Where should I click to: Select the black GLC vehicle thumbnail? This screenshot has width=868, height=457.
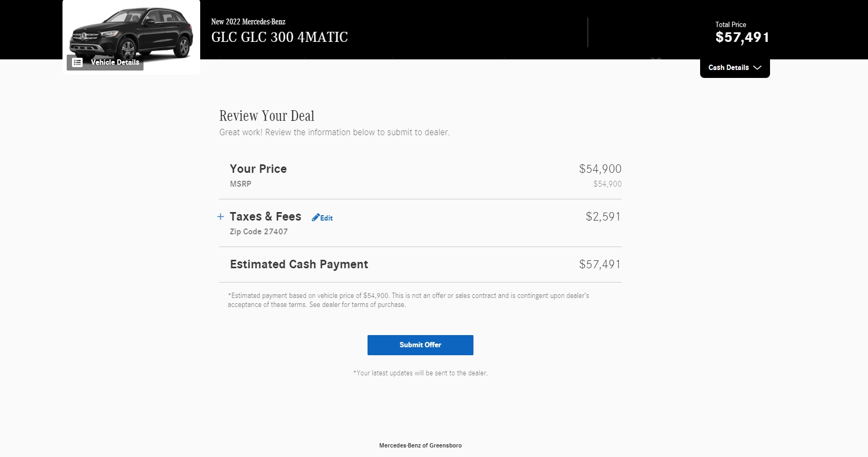click(x=131, y=32)
